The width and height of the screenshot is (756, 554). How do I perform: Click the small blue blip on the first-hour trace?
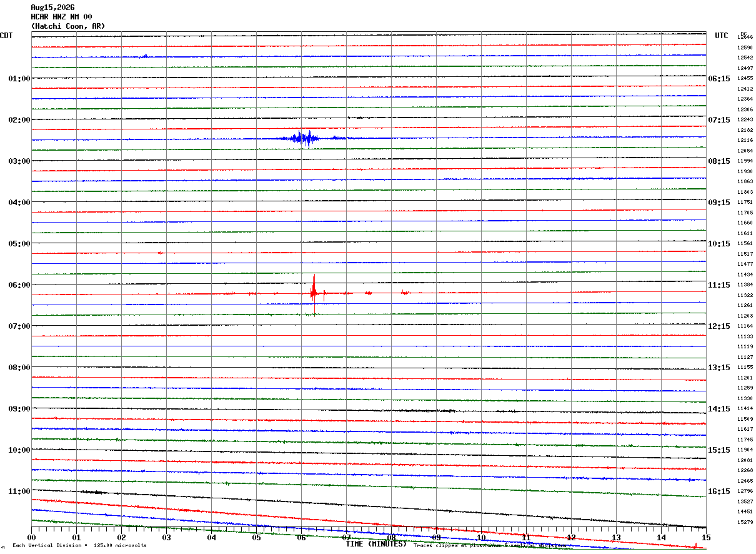pyautogui.click(x=144, y=56)
